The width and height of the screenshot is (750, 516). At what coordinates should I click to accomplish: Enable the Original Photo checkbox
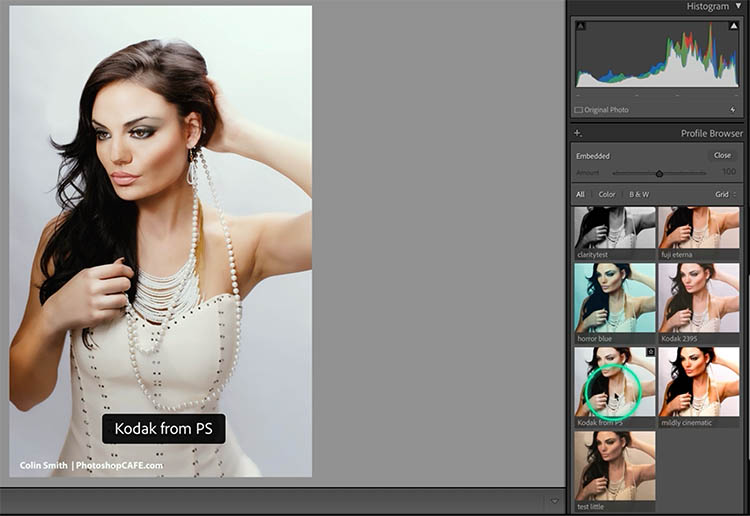click(x=579, y=110)
